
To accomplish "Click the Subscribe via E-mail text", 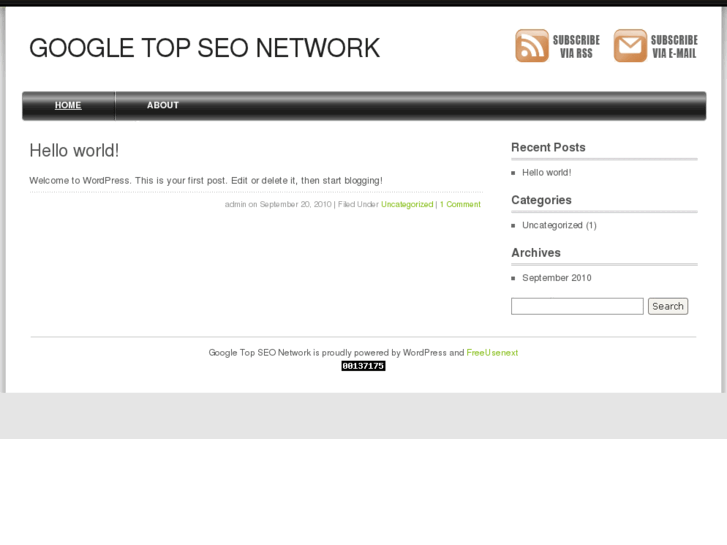I will 674,47.
